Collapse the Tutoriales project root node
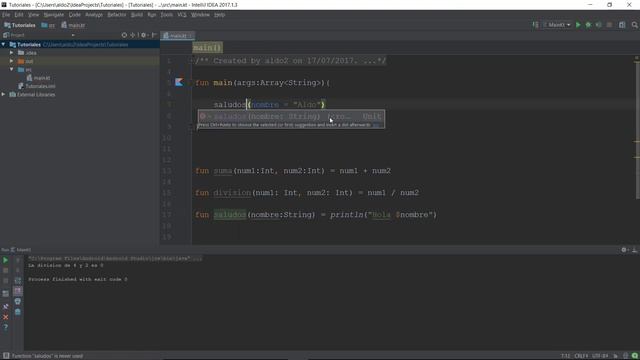 (4, 44)
